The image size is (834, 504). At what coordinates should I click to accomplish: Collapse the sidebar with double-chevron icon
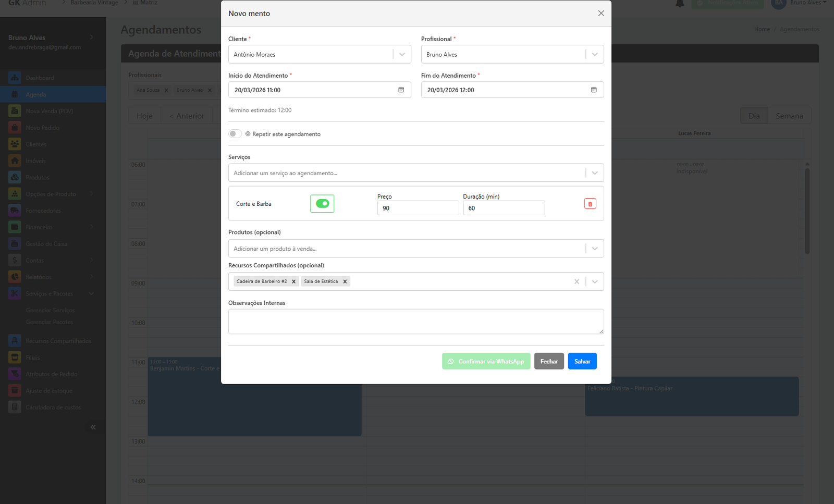click(x=93, y=427)
